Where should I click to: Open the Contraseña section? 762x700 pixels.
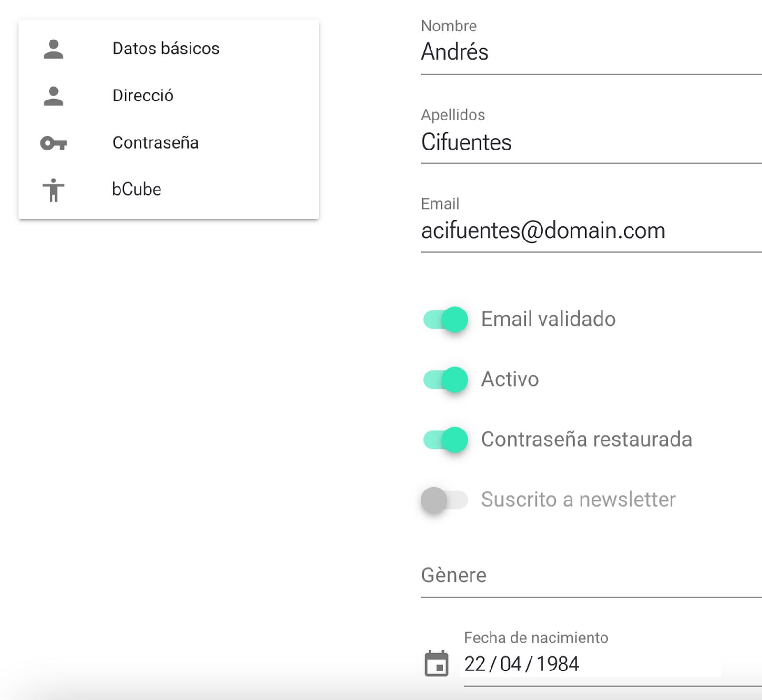click(x=156, y=142)
